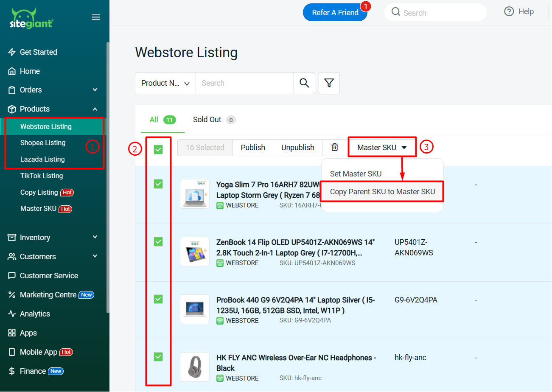Screen dimensions: 552x392
Task: Click the SiteGiant logo
Action: [x=31, y=18]
